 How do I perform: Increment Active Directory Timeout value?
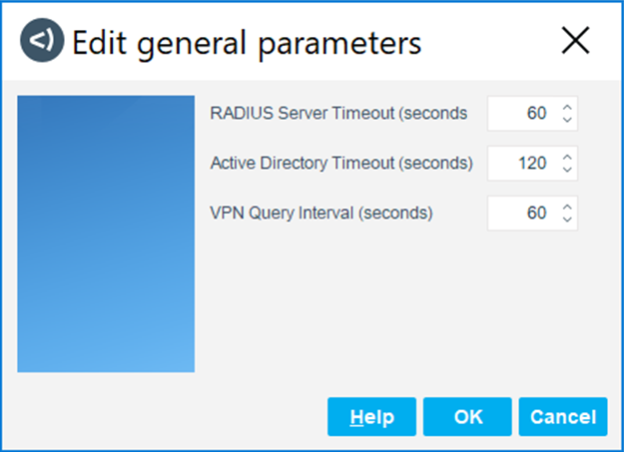pyautogui.click(x=567, y=157)
